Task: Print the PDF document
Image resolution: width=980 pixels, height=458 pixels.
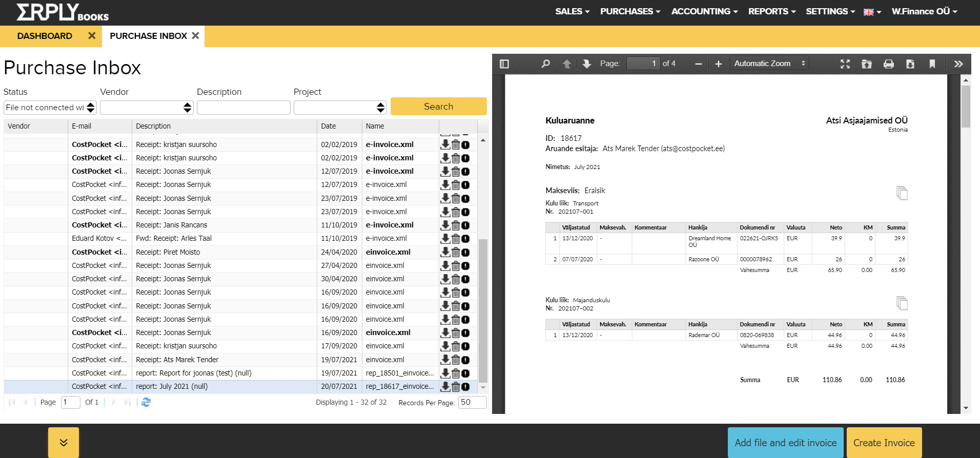Action: pyautogui.click(x=889, y=64)
